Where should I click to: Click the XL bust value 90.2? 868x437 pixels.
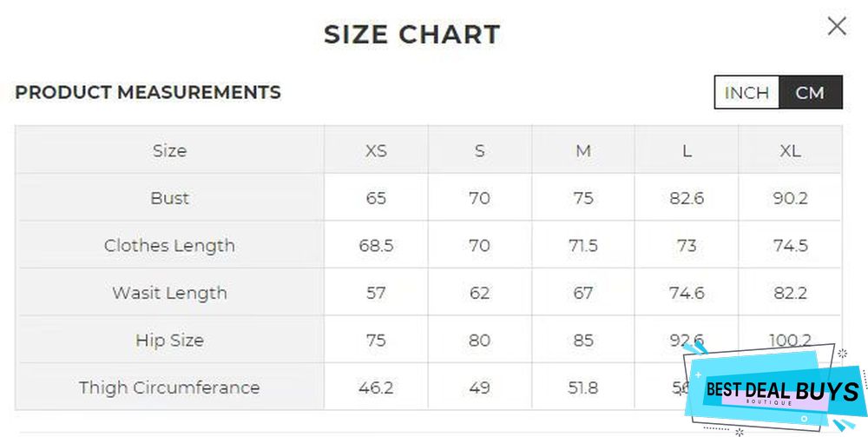790,198
